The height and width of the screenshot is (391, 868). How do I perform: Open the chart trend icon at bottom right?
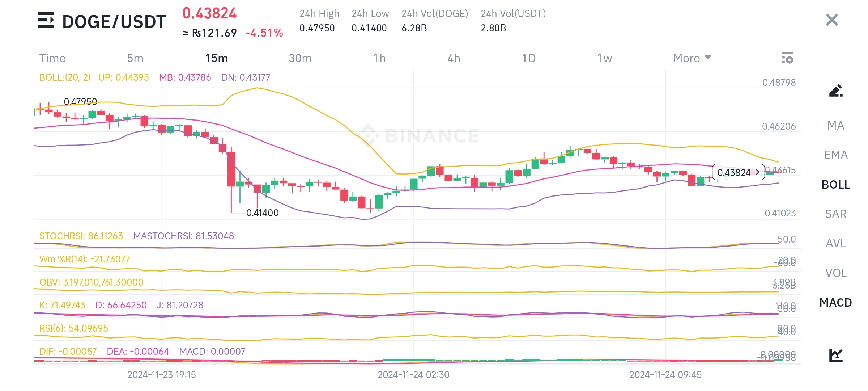point(835,355)
